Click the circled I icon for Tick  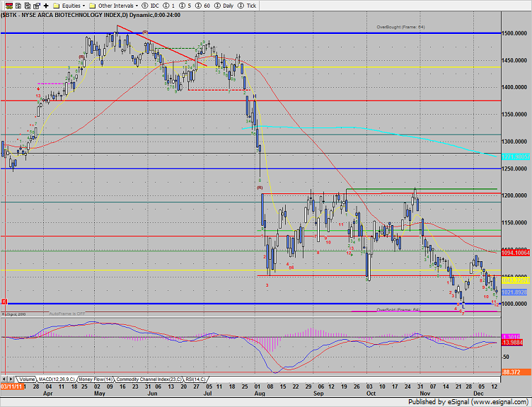tap(241, 6)
